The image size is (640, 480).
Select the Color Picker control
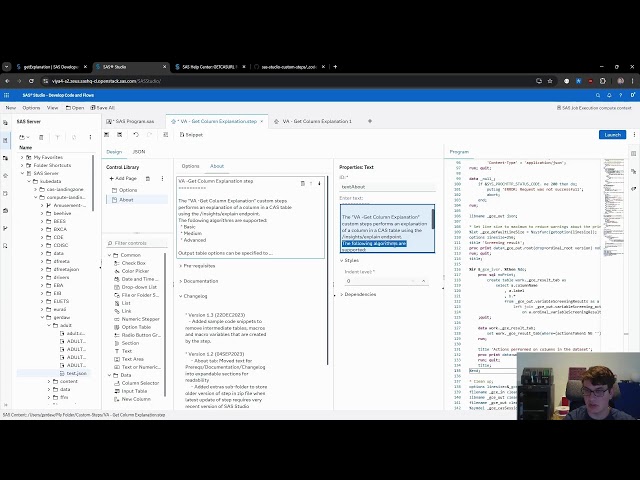(136, 271)
